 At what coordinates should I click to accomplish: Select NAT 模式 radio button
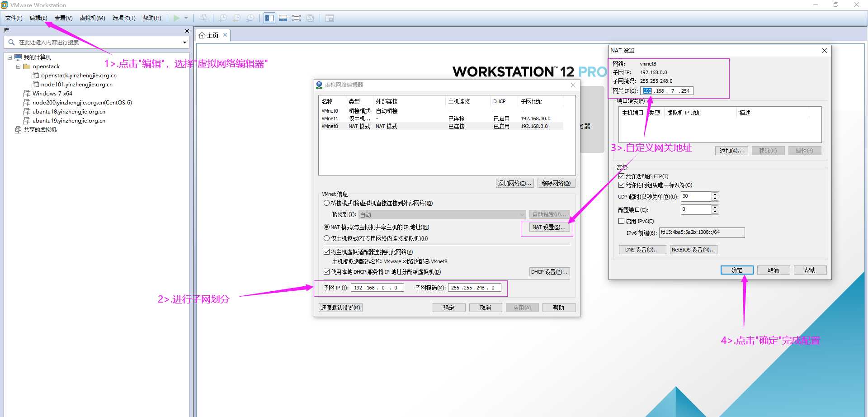(x=326, y=227)
